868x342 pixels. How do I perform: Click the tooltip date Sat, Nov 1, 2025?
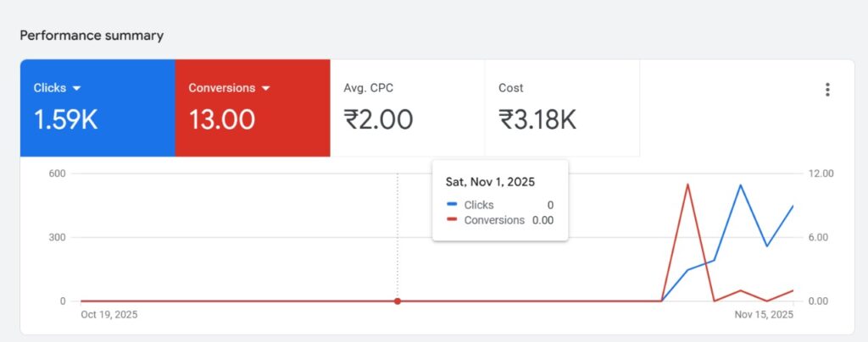point(490,181)
